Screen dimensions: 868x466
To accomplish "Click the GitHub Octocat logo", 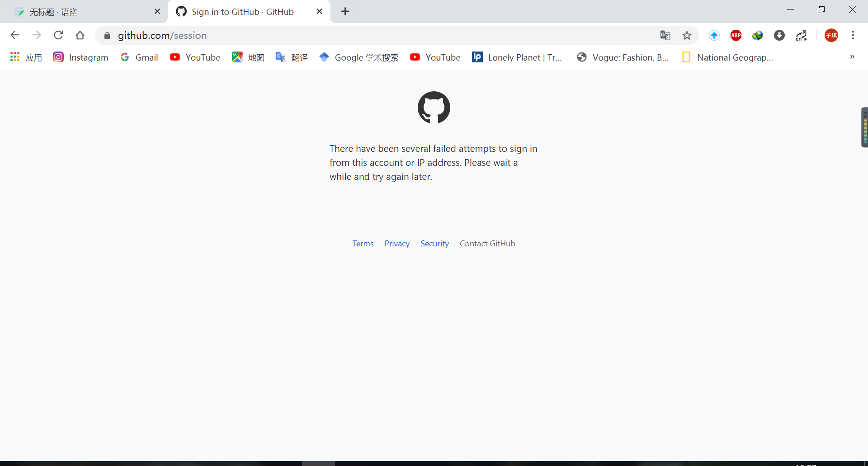I will (434, 108).
